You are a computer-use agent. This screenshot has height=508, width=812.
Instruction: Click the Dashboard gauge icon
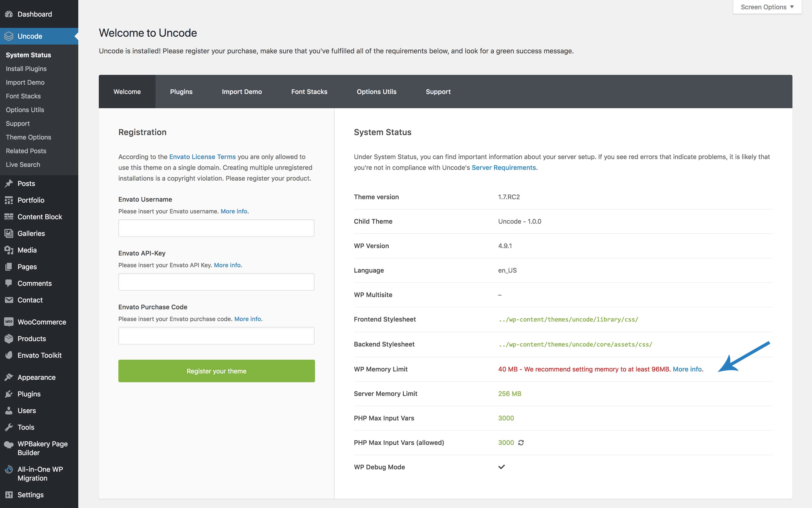click(x=9, y=14)
